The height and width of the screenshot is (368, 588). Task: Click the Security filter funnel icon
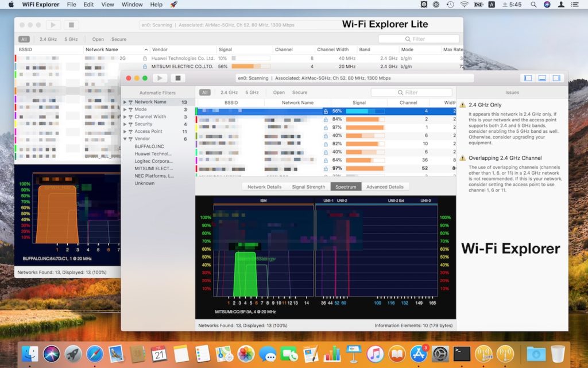(x=130, y=124)
